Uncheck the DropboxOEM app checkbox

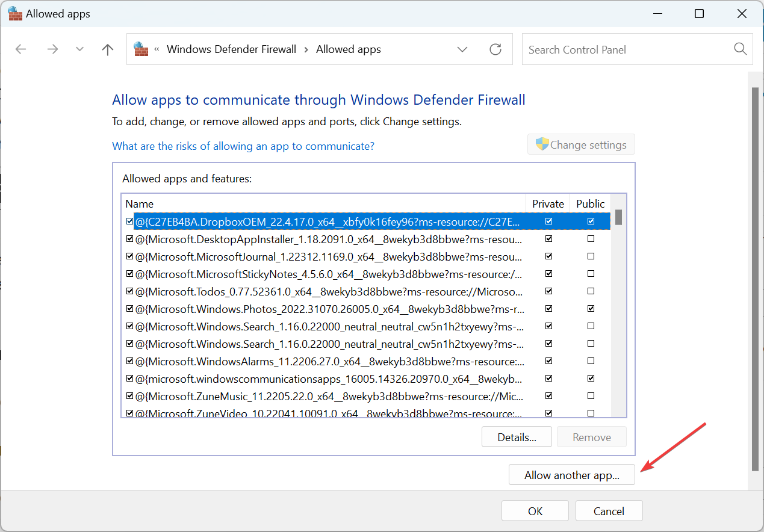point(129,221)
